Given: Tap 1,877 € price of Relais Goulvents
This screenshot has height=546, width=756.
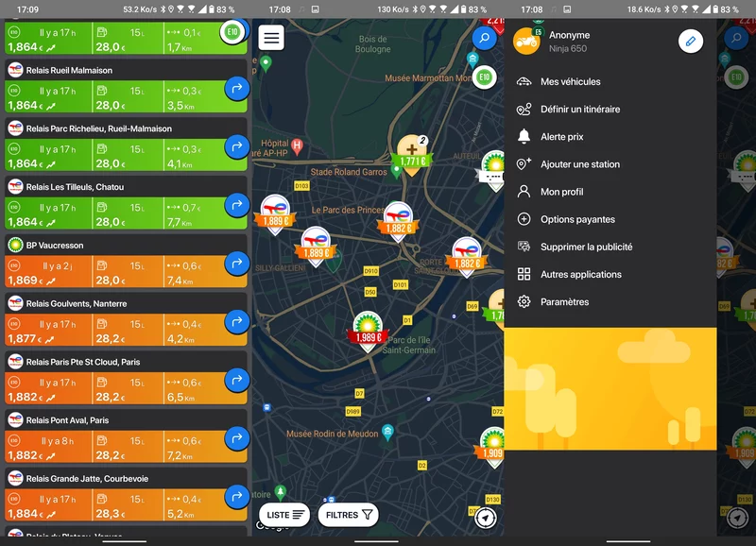Looking at the screenshot, I should click(26, 338).
